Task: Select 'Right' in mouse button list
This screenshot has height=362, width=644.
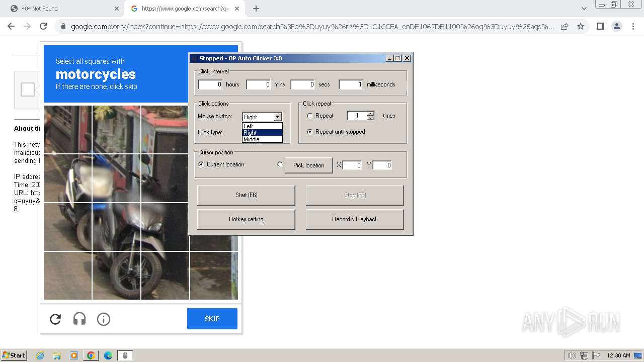Action: pyautogui.click(x=262, y=132)
